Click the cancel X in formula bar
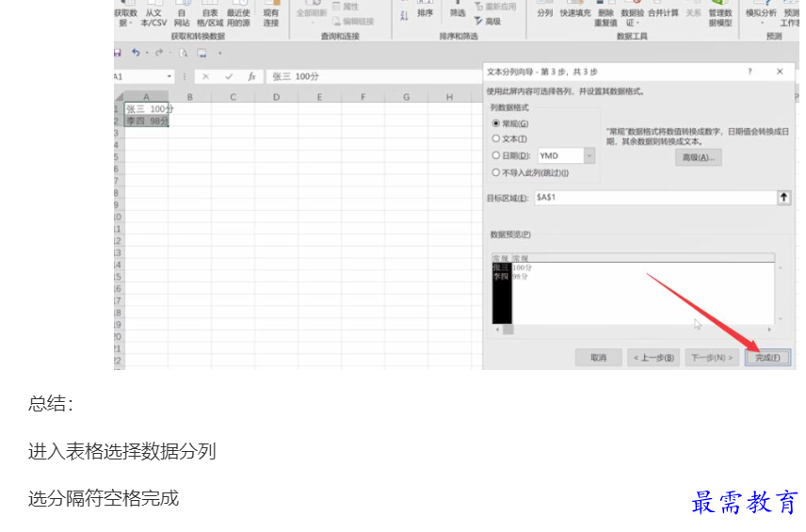Screen dimensions: 806x532 click(x=205, y=76)
